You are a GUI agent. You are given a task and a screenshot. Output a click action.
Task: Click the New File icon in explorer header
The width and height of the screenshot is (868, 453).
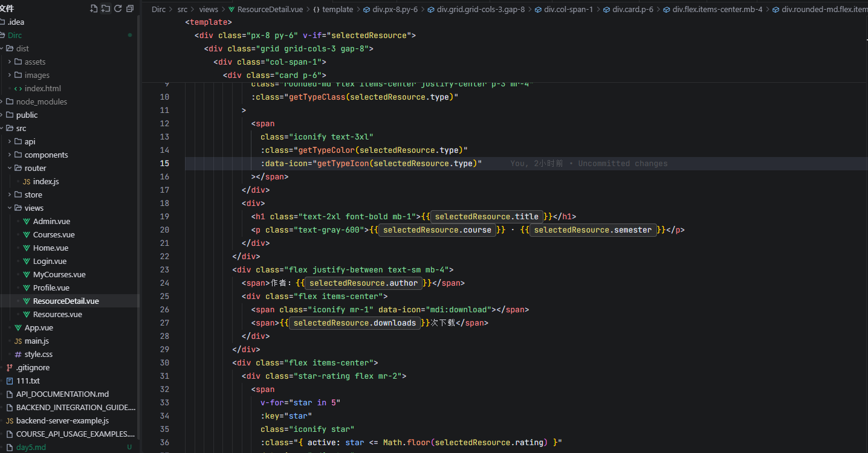(93, 8)
